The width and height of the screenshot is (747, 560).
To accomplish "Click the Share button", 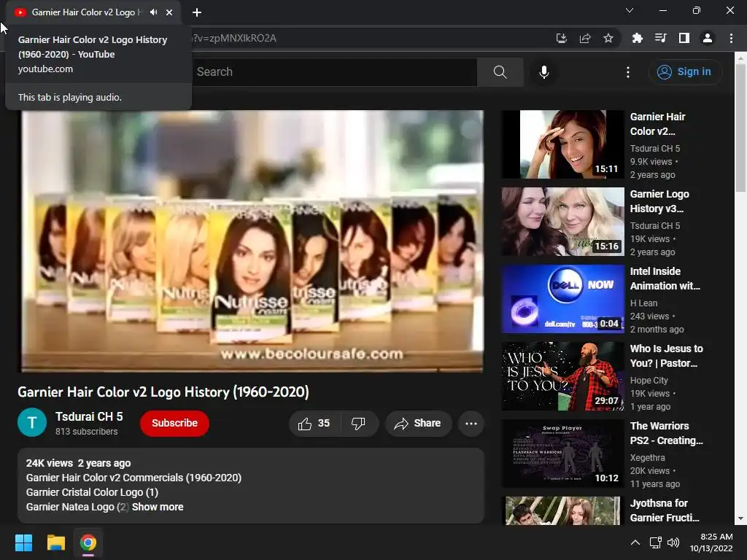I will click(418, 424).
